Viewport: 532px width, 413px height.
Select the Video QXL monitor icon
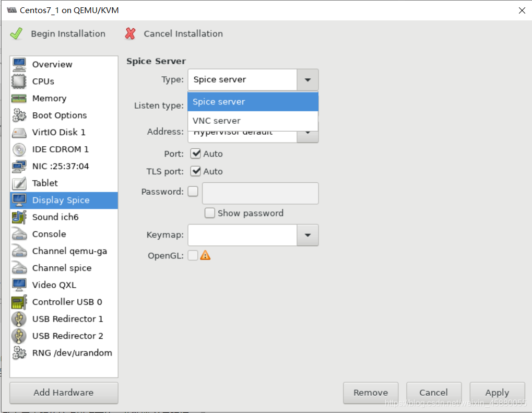click(19, 285)
